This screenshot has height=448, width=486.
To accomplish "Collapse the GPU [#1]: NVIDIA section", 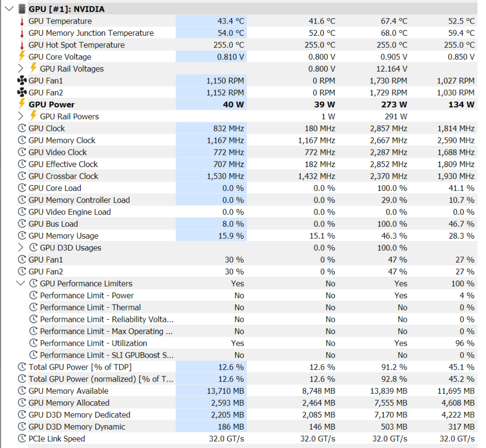I will coord(9,9).
